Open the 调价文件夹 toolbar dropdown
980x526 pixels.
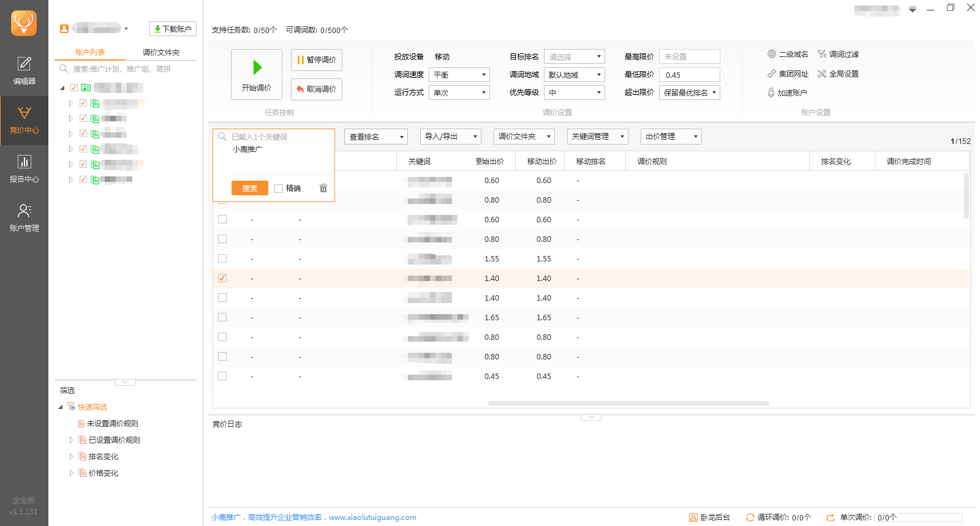(524, 137)
